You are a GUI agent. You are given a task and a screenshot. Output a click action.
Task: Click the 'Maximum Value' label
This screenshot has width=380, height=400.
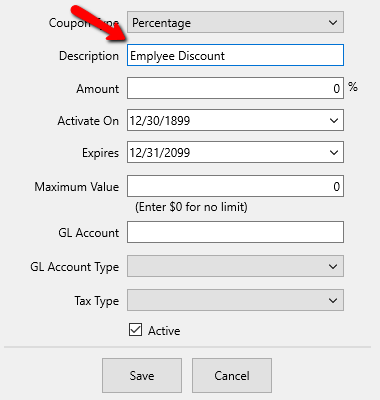coord(77,187)
